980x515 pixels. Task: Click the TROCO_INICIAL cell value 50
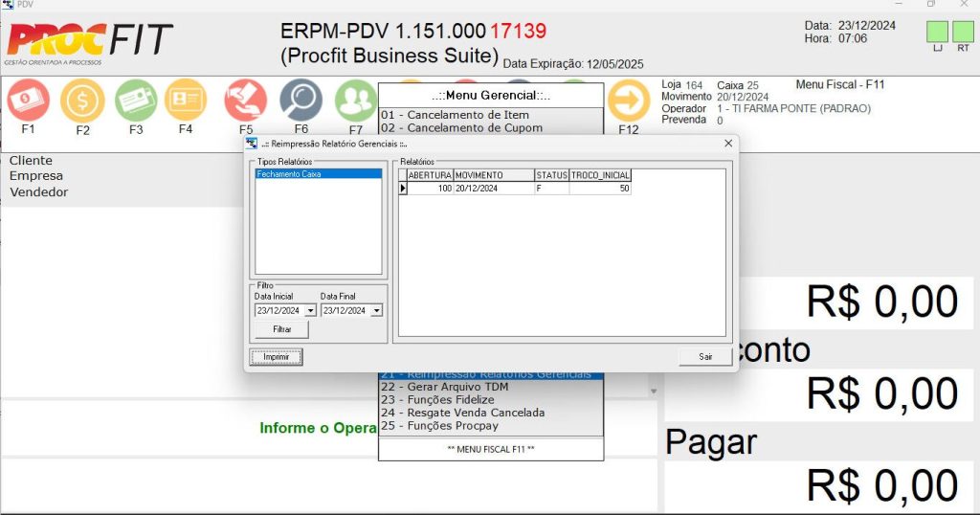(x=600, y=189)
